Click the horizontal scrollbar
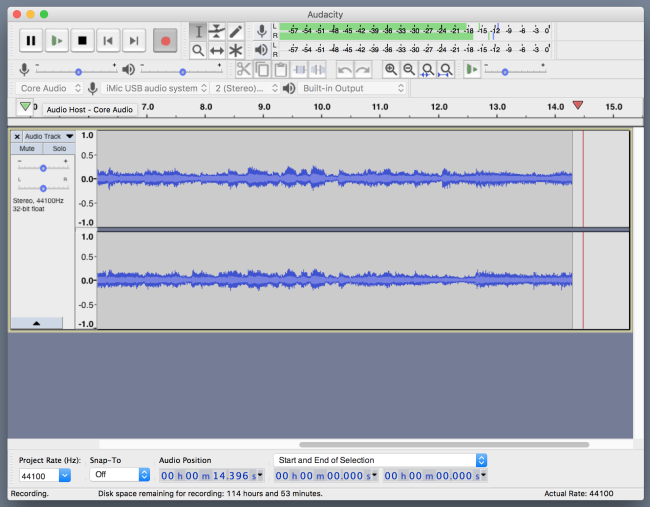The image size is (650, 507). coord(444,444)
